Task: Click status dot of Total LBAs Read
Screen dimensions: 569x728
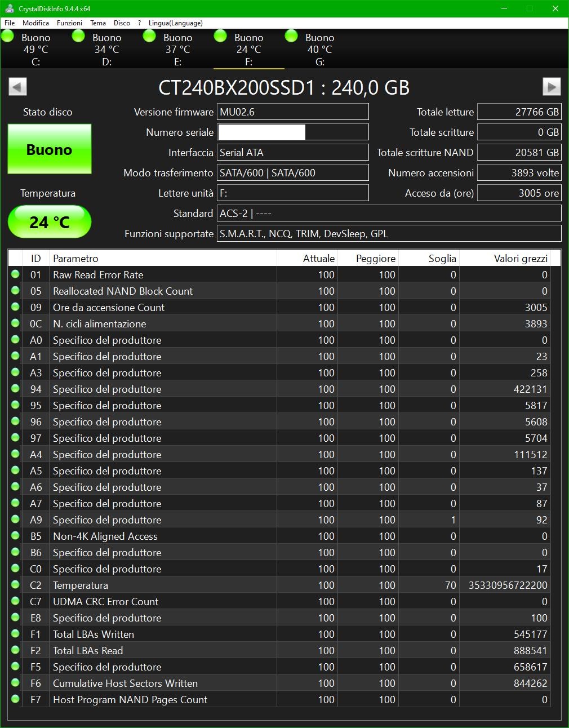Action: (15, 650)
